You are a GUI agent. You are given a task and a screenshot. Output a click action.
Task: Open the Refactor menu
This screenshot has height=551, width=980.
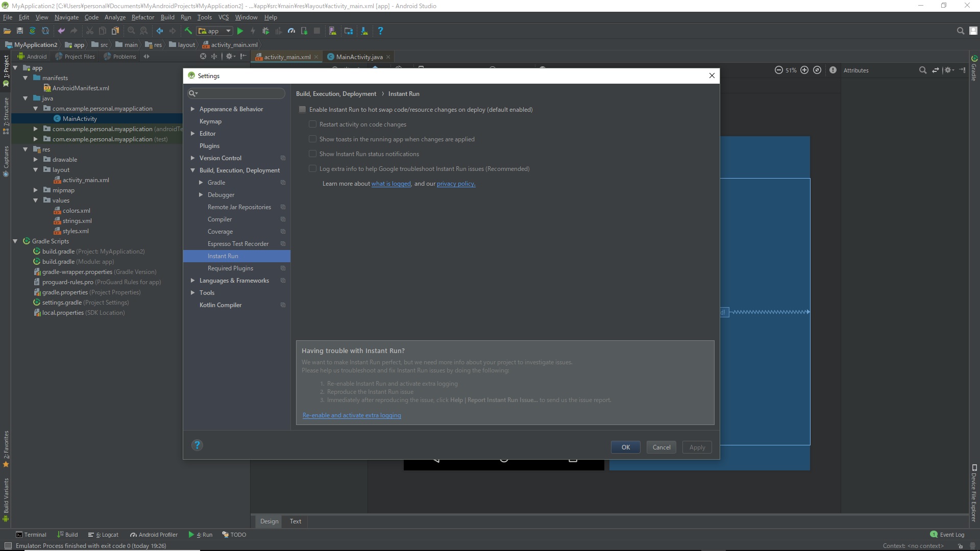[x=143, y=17]
